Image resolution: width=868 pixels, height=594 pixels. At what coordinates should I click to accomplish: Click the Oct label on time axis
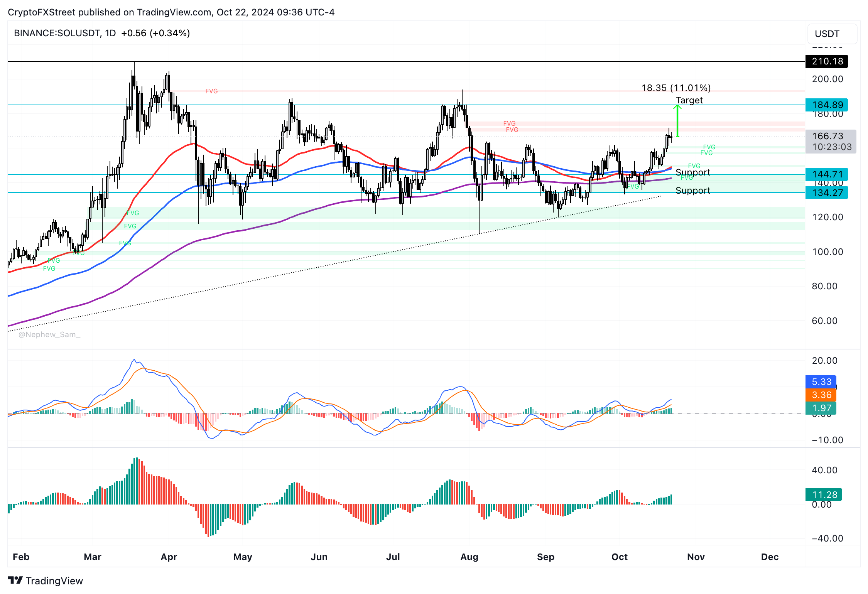tap(620, 557)
